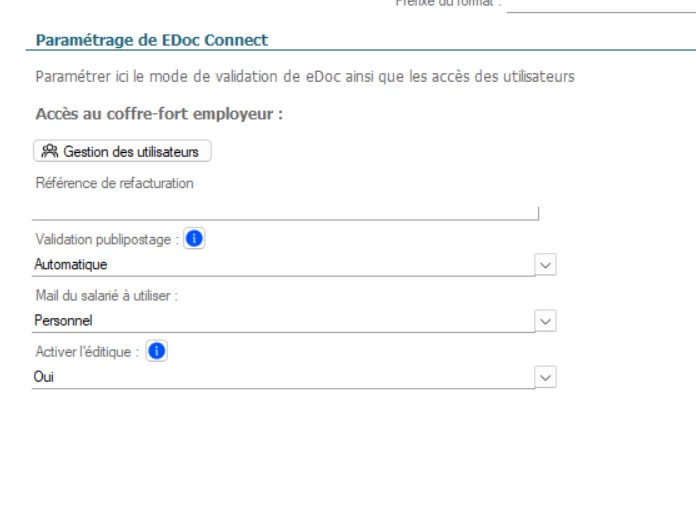Click the Activer l'éditique label

coord(86,350)
